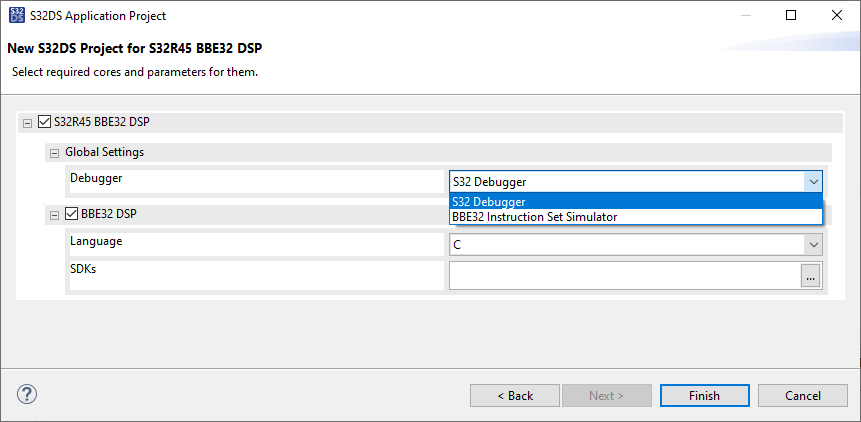Viewport: 861px width, 422px height.
Task: Collapse the S32R45 BBE32 DSP tree node
Action: (x=27, y=123)
